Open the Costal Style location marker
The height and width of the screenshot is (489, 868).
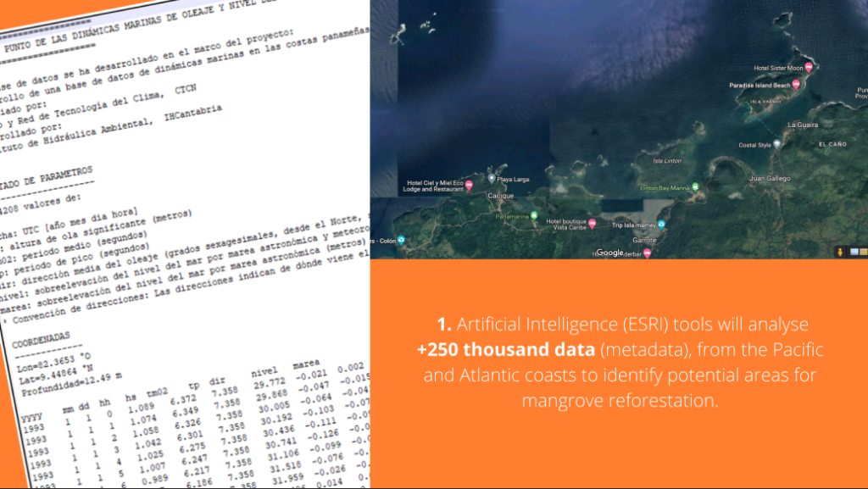click(x=776, y=145)
